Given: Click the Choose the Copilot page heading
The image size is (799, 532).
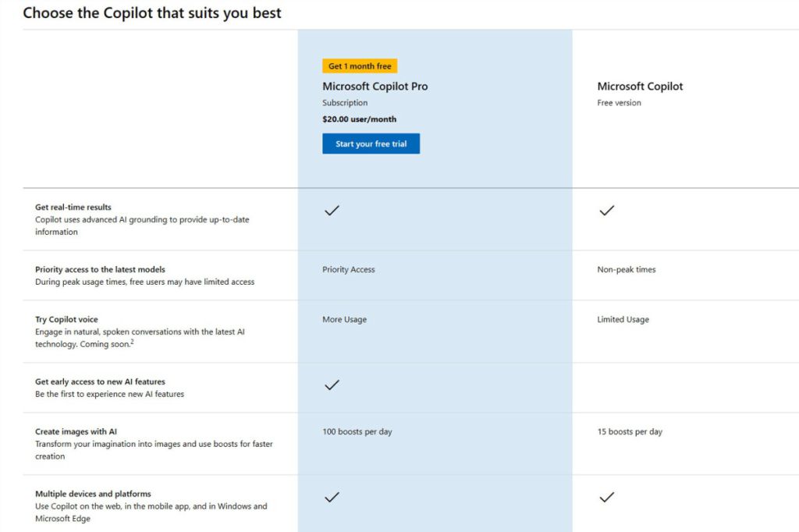Looking at the screenshot, I should (152, 13).
